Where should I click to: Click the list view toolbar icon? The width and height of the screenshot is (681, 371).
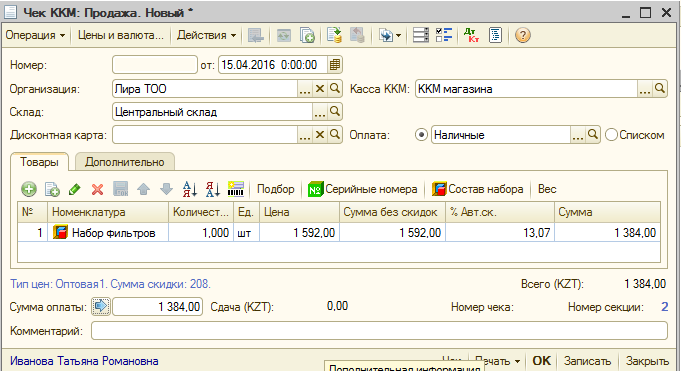point(420,35)
